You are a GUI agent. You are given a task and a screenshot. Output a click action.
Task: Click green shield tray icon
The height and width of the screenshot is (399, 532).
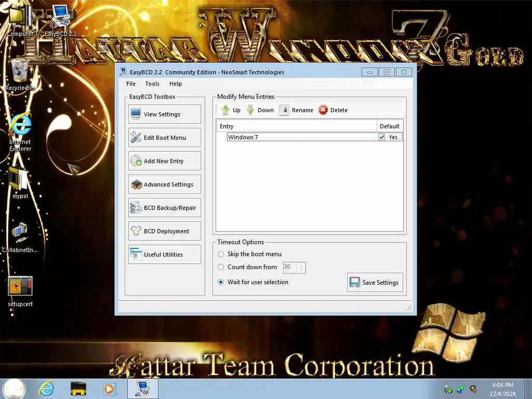pyautogui.click(x=448, y=389)
